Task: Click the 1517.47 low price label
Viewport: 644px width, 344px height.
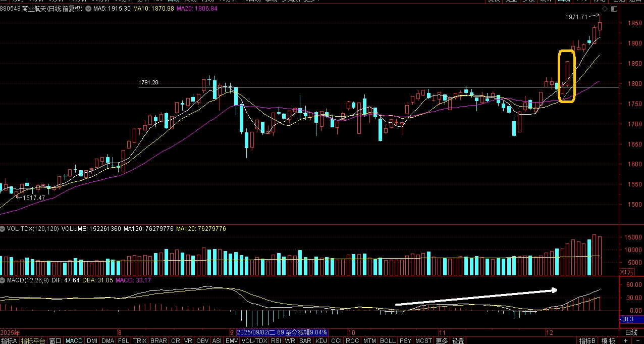Action: (34, 198)
